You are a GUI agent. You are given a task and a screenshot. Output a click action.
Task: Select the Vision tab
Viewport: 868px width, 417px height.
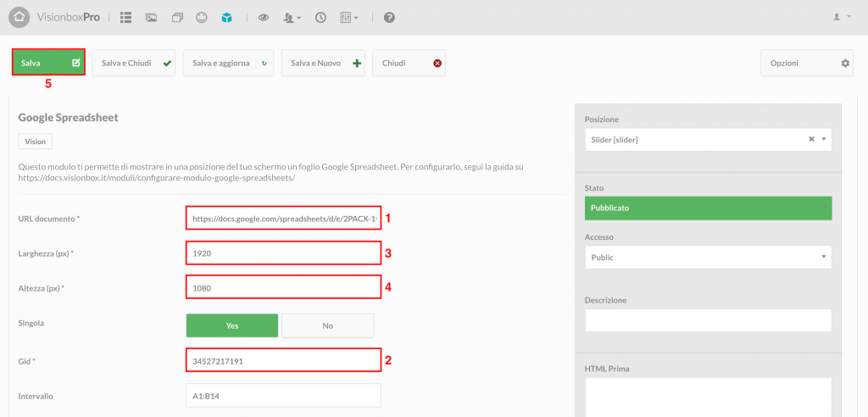(x=36, y=142)
